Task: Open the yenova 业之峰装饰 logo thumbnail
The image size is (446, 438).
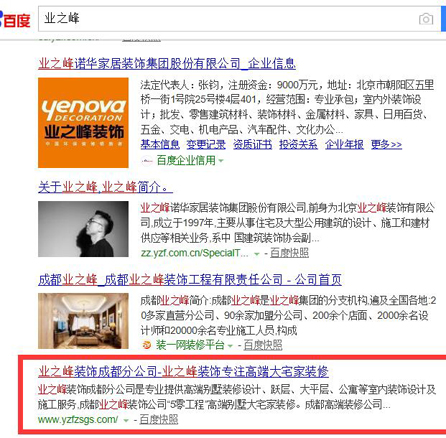Action: pos(83,123)
